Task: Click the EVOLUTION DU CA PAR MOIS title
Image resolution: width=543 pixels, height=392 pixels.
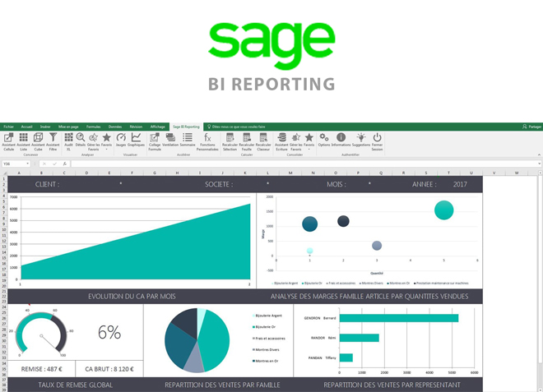Action: coord(132,297)
